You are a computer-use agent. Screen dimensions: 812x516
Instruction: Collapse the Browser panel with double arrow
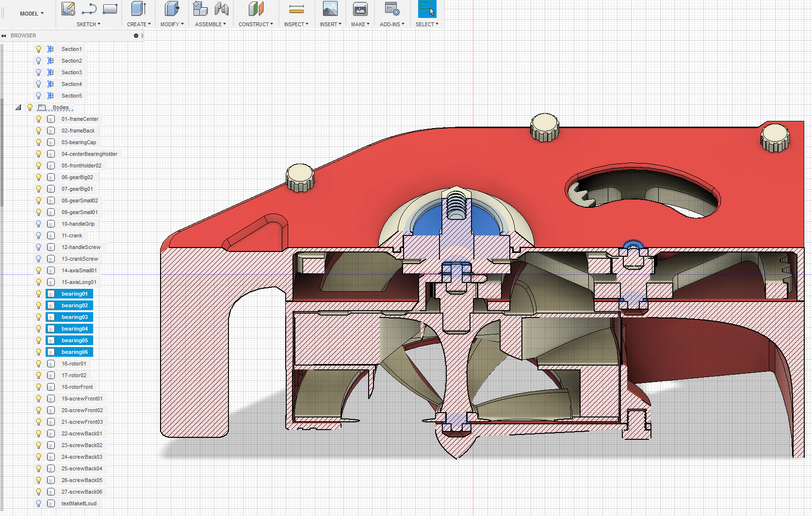click(3, 35)
